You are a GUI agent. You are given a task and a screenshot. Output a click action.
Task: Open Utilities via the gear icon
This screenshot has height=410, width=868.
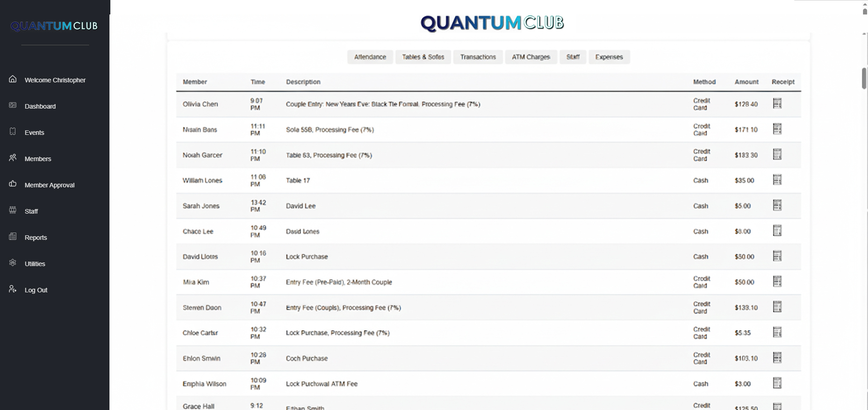pyautogui.click(x=12, y=262)
